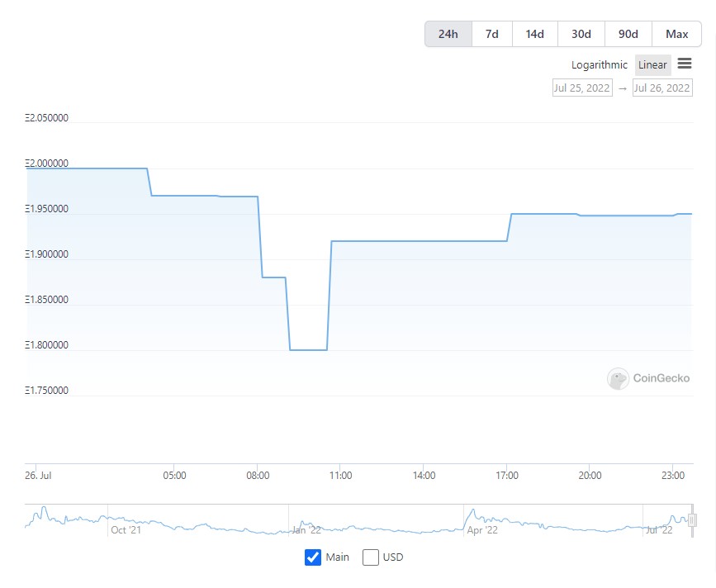View the 90d chart range

[628, 34]
